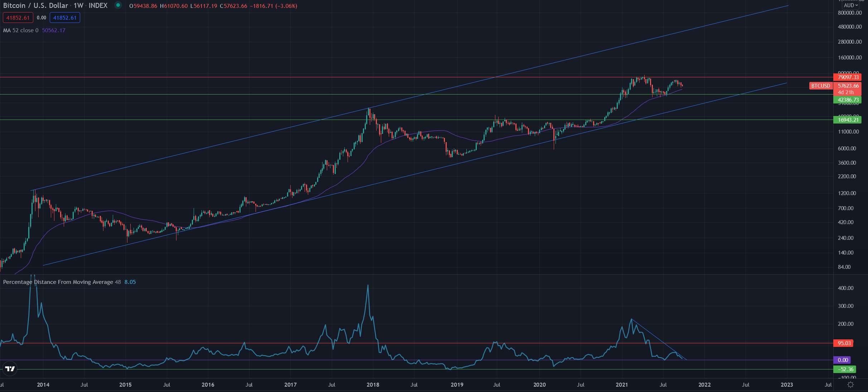This screenshot has height=392, width=868.
Task: Click the high value H61070.60
Action: [174, 6]
